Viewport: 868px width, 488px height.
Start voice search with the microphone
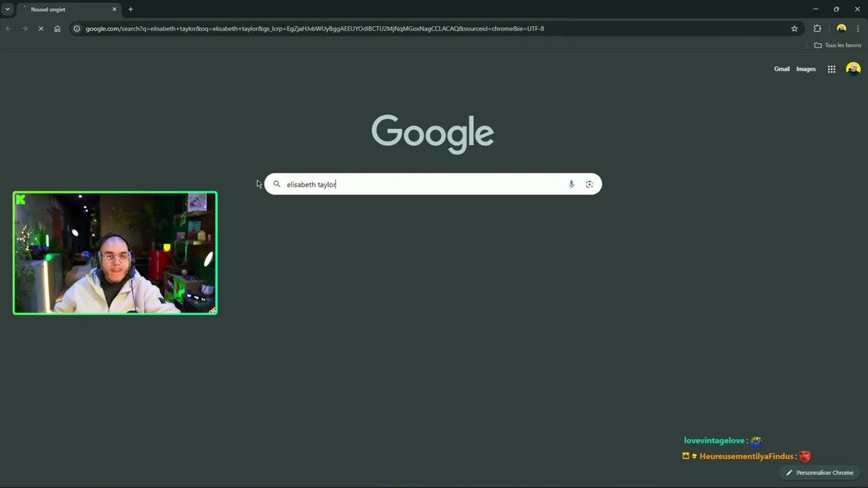571,184
